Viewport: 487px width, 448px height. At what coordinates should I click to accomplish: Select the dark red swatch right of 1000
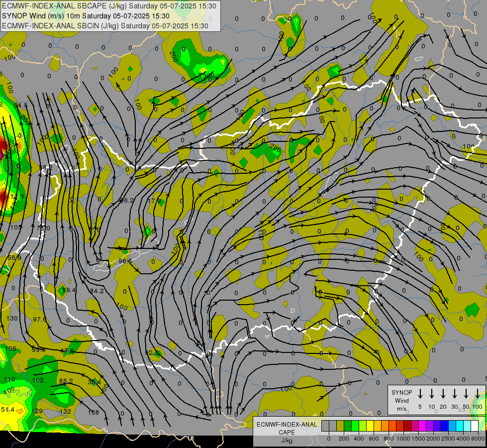(x=407, y=426)
